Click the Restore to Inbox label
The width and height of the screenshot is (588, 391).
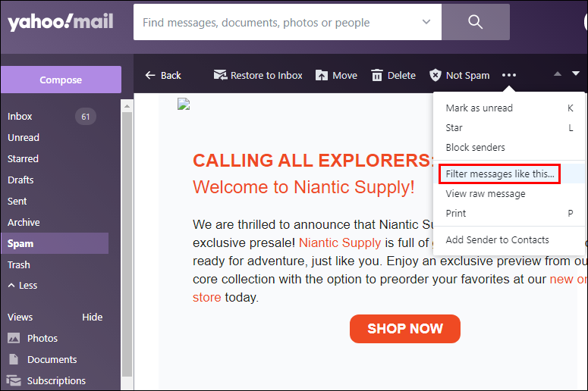point(266,76)
